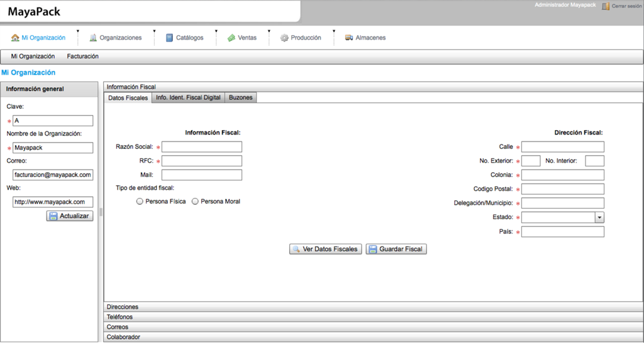Select the Persona Física radio button
The image size is (644, 343).
point(140,202)
